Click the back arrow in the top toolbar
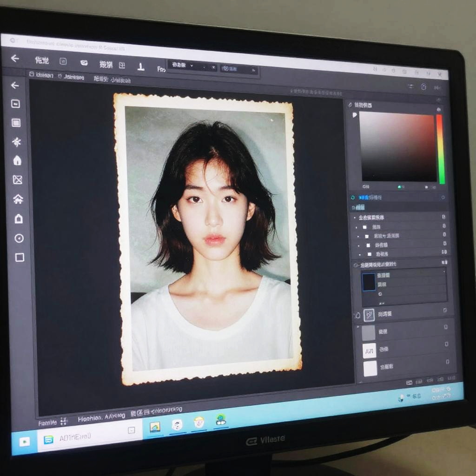Viewport: 476px width, 476px height. 15,58
